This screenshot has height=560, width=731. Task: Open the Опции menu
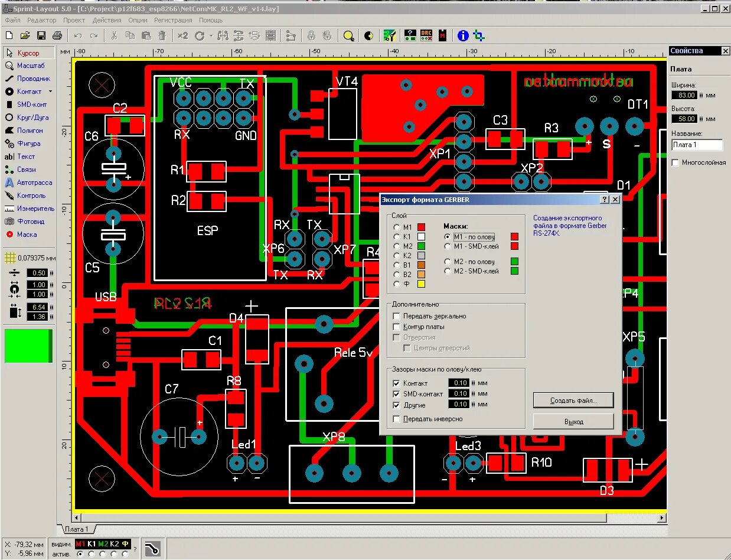click(138, 20)
